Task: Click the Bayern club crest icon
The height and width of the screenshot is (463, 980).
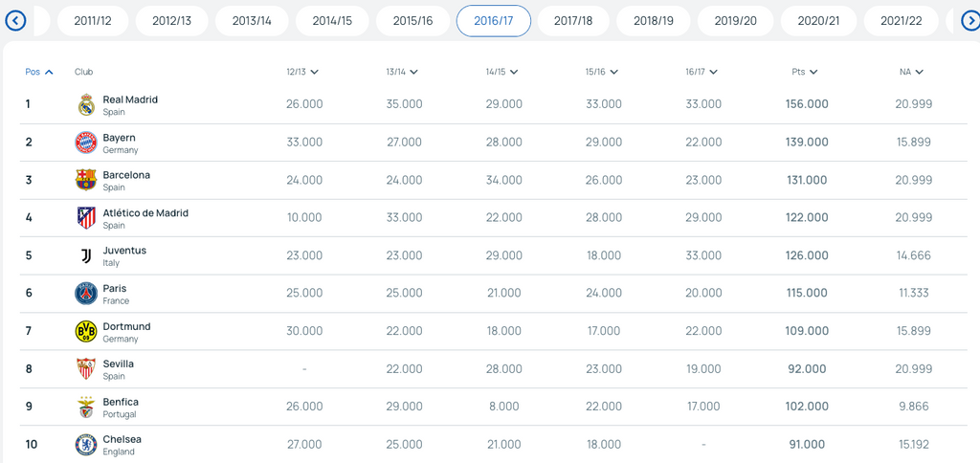Action: 86,143
